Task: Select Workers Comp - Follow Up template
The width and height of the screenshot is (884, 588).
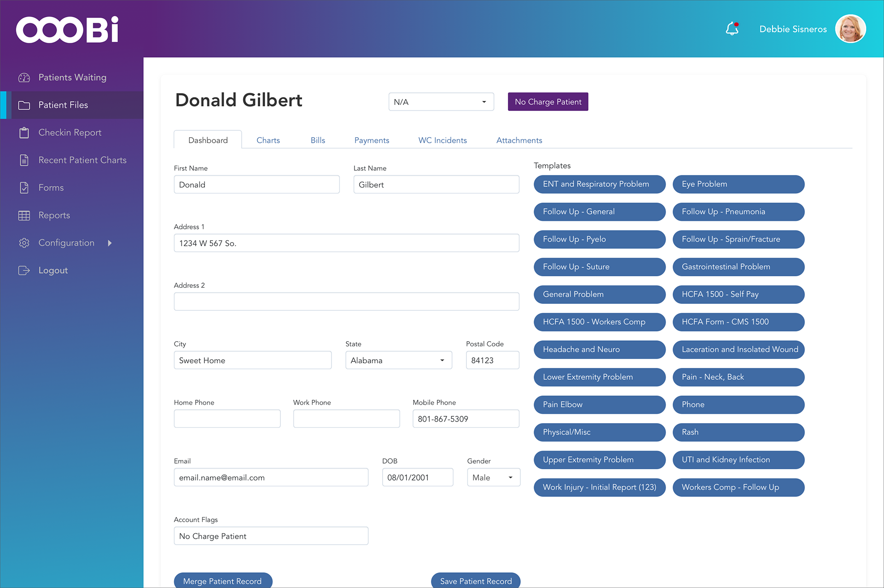Action: point(739,488)
